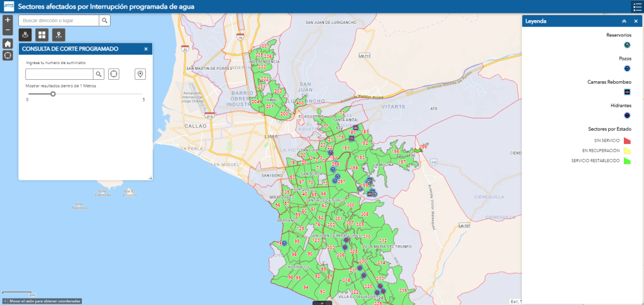Select the locate-on-map crosshair in consulta panel
Screen dimensions: 644x305
[x=114, y=74]
